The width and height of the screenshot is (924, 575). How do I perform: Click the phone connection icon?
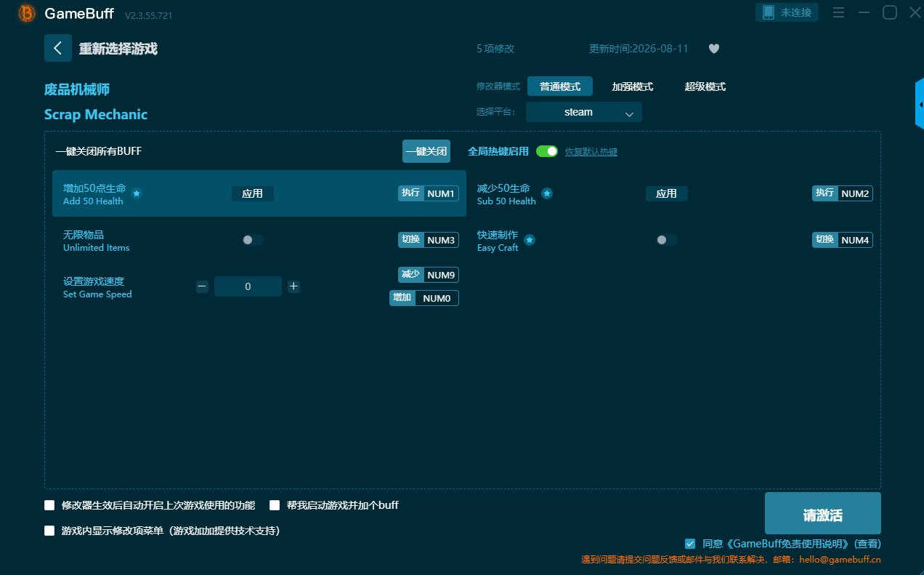[768, 12]
